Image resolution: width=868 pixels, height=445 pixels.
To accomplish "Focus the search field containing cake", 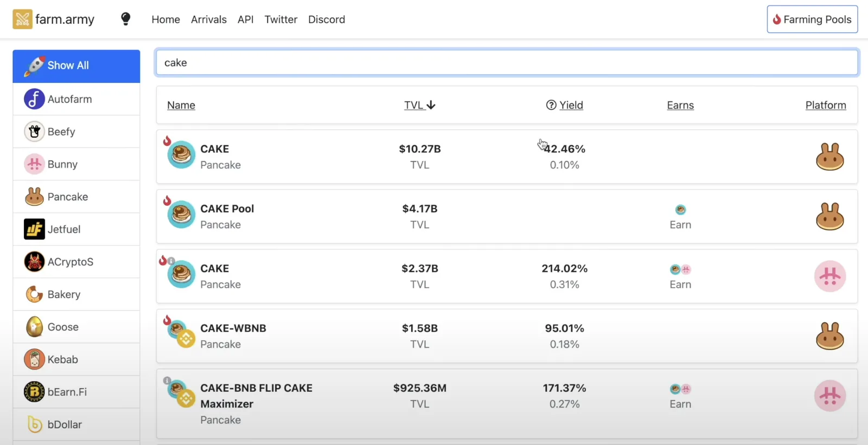I will [x=507, y=62].
